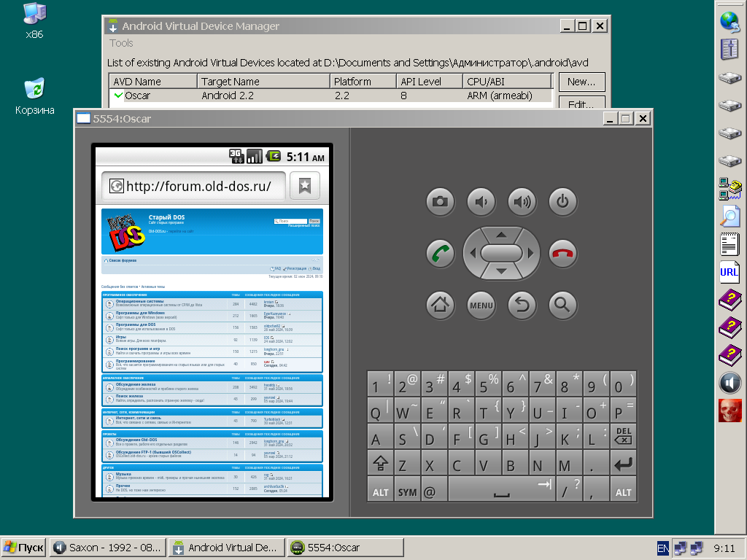Image resolution: width=747 pixels, height=560 pixels.
Task: Click the spacebar on emulator keyboard
Action: (x=502, y=490)
